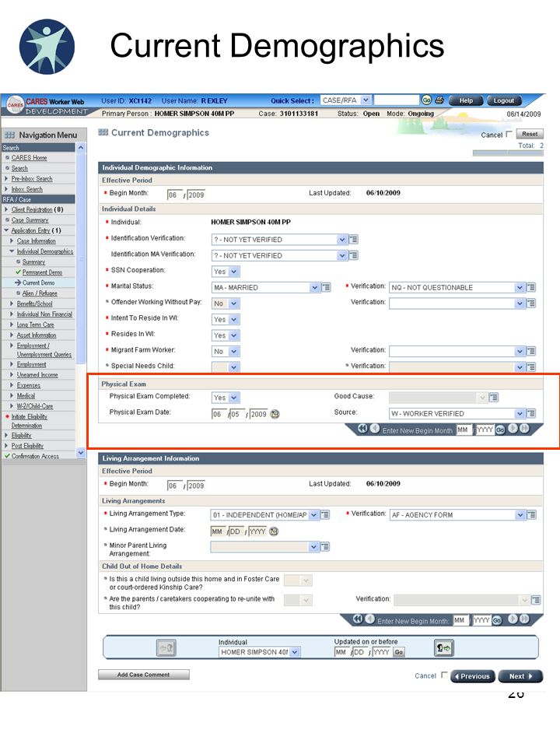This screenshot has height=747, width=560.
Task: Click details icon beside Living Arrangement Type
Action: [x=325, y=514]
